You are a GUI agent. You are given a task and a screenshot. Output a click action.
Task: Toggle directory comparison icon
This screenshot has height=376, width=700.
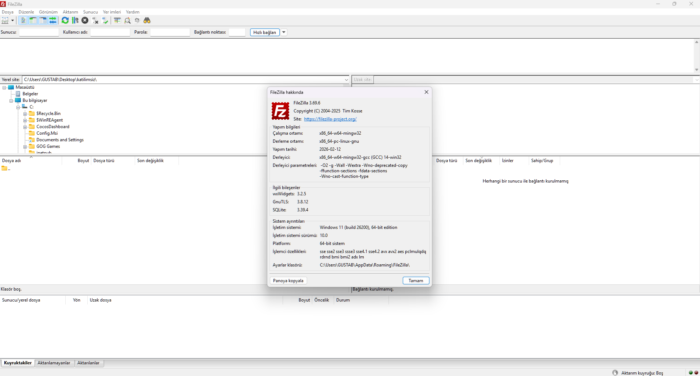[127, 21]
